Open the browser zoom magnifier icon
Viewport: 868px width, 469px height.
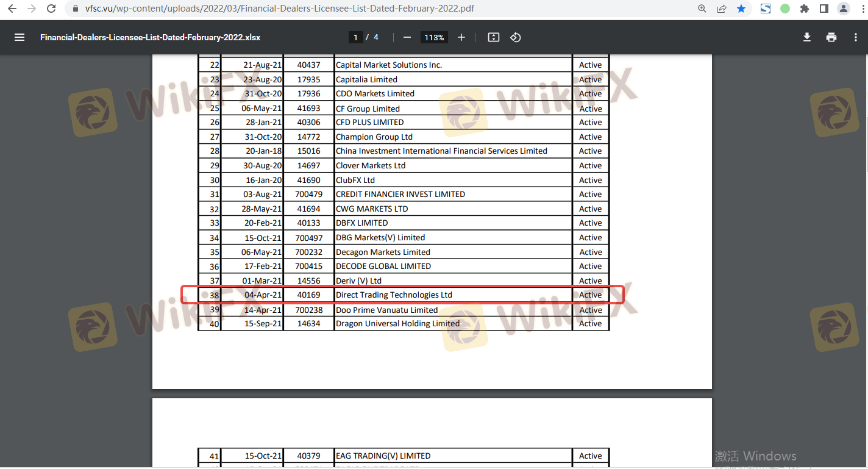702,9
